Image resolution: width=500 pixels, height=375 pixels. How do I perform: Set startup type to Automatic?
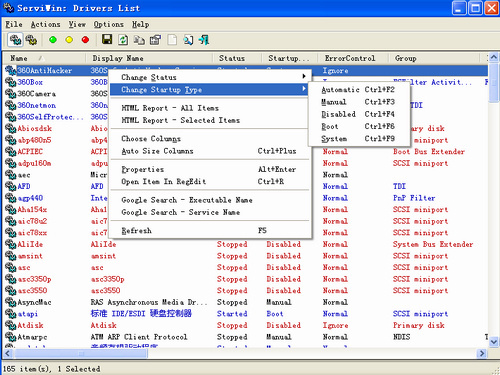(359, 90)
